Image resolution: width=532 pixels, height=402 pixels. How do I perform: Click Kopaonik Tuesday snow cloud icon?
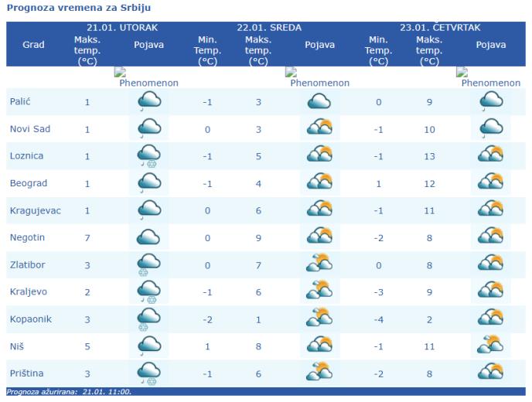(x=149, y=319)
